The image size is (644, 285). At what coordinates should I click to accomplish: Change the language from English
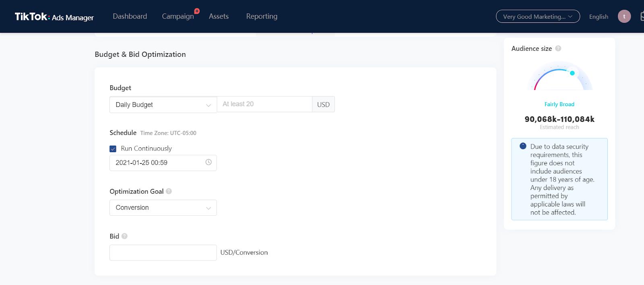click(x=599, y=17)
